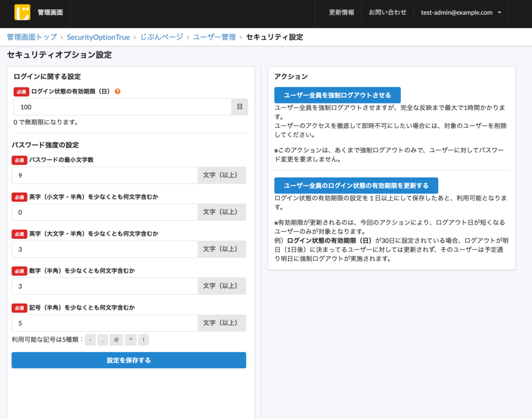Viewport: 532px width, 419px height.
Task: Click ユーザー全員のログイン状態の有効期限を更新する button
Action: [356, 185]
